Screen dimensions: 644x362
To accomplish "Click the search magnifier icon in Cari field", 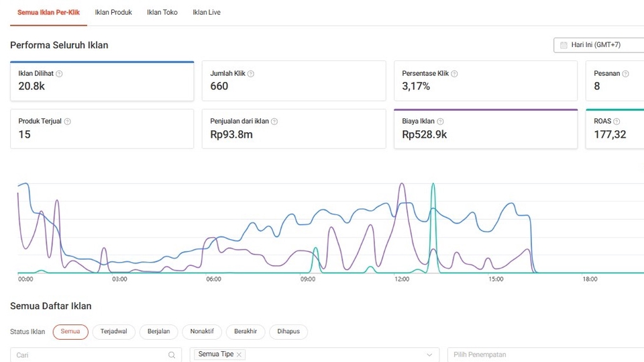I will pyautogui.click(x=172, y=355).
